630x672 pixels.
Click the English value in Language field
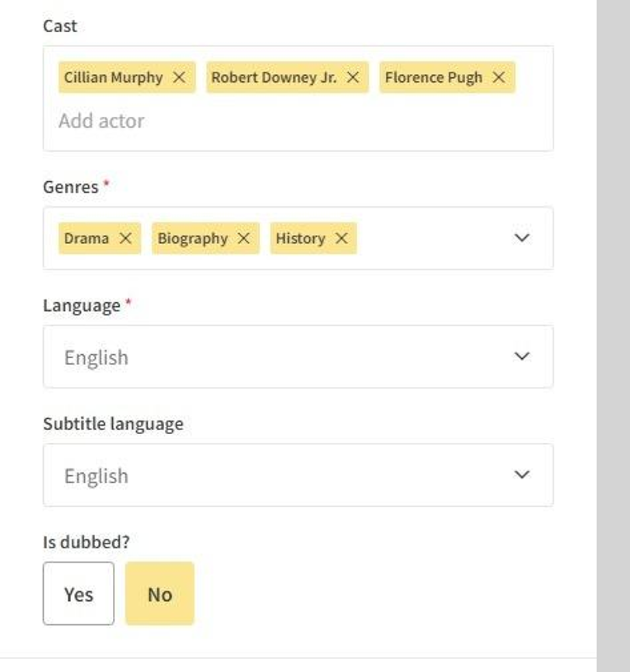[x=96, y=358]
